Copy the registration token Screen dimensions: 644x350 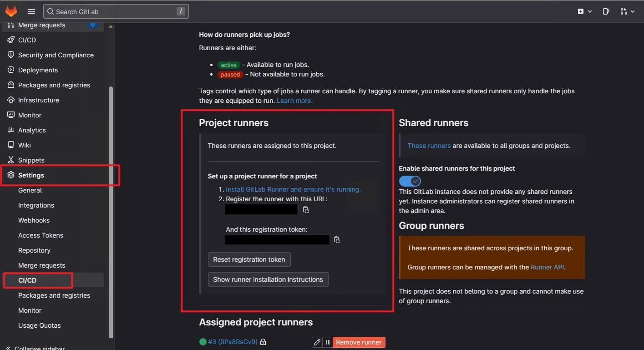pyautogui.click(x=337, y=240)
